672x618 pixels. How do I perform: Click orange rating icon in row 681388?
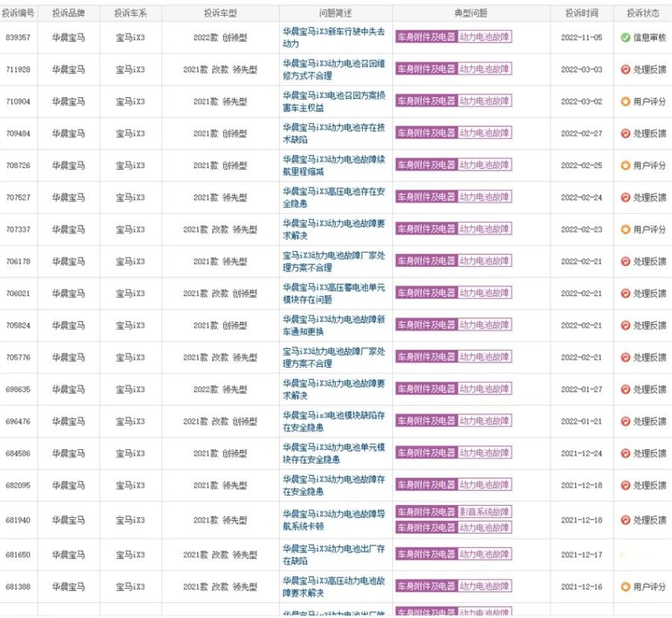click(625, 586)
